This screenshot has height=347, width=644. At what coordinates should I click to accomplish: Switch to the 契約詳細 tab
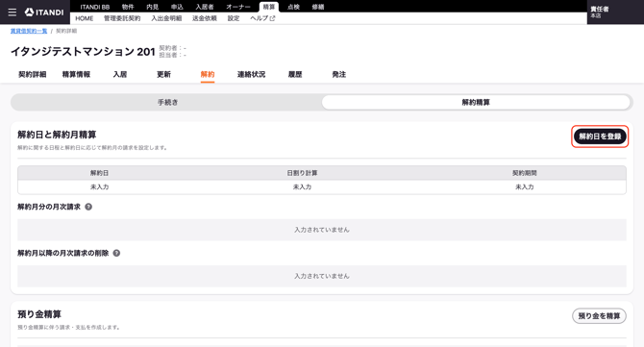(33, 74)
